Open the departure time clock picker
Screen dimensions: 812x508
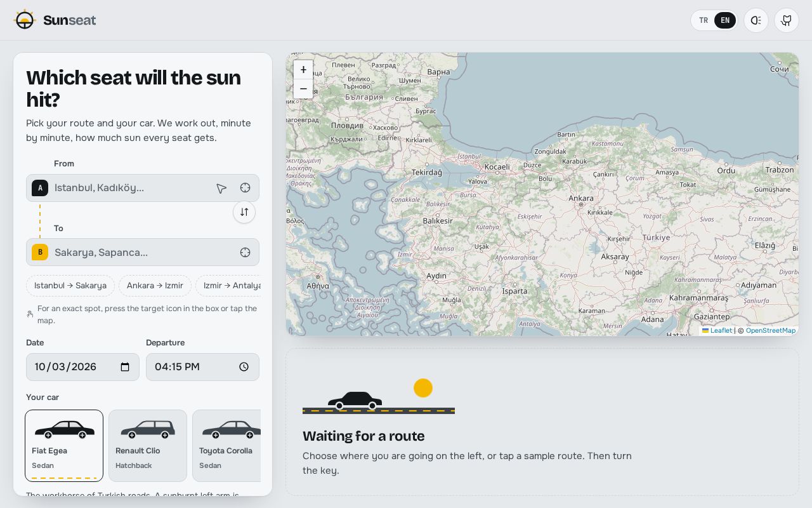(244, 367)
